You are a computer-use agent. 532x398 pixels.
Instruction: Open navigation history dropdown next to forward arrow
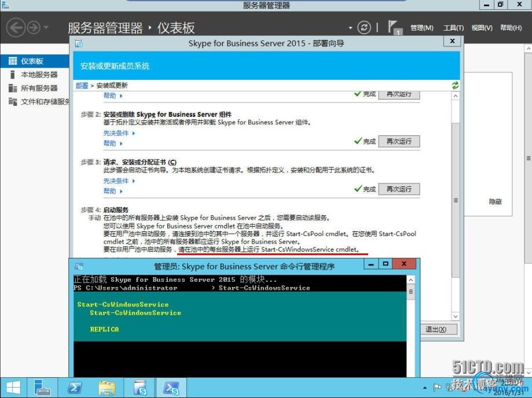tap(46, 27)
